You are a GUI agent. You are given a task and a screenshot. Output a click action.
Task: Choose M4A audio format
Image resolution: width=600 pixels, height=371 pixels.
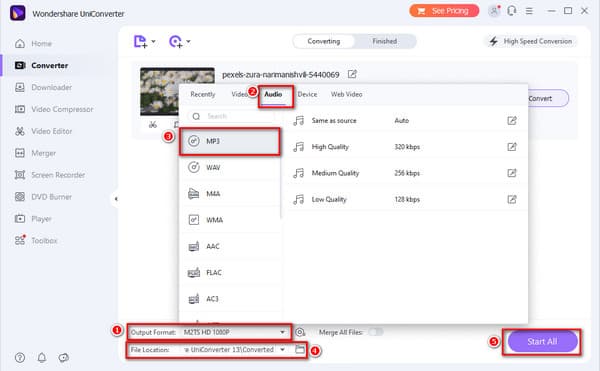pos(230,194)
